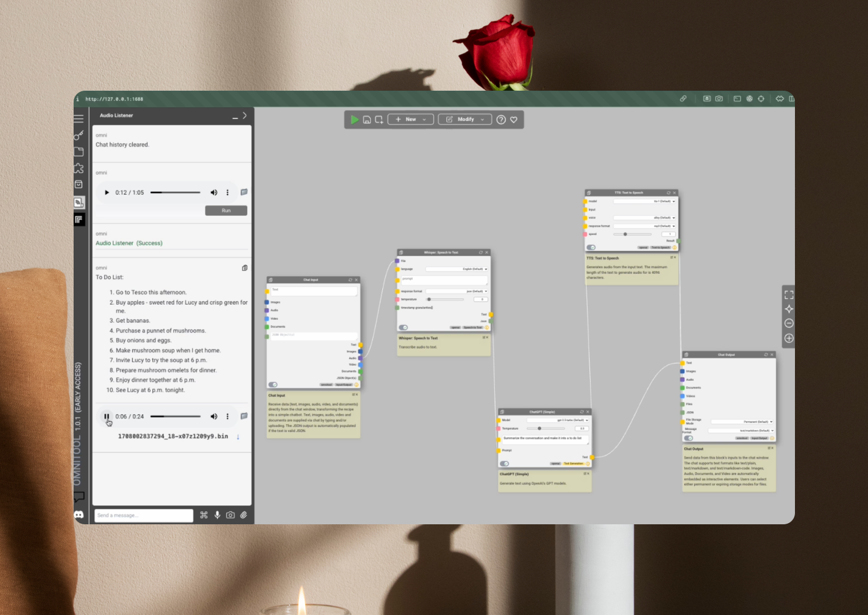Open the chat bubble icon in sidebar
868x615 pixels.
click(x=79, y=497)
